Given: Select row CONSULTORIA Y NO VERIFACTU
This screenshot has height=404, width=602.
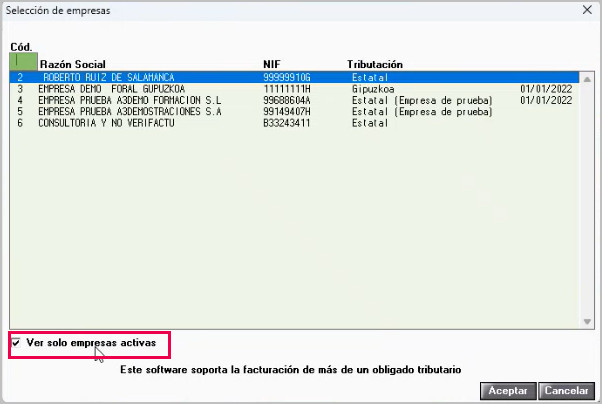Looking at the screenshot, I should pos(294,123).
